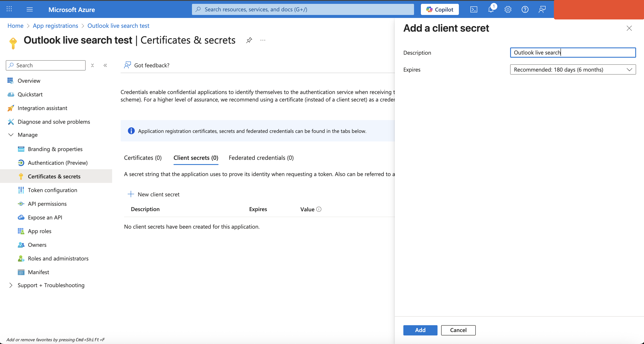
Task: Switch to the Certificates (0) tab
Action: click(x=143, y=158)
